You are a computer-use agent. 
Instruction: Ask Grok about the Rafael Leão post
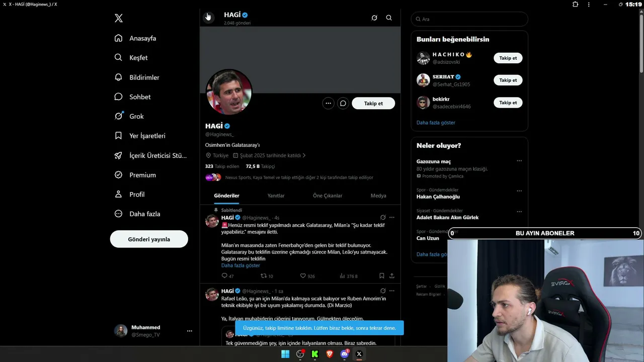pos(383,291)
